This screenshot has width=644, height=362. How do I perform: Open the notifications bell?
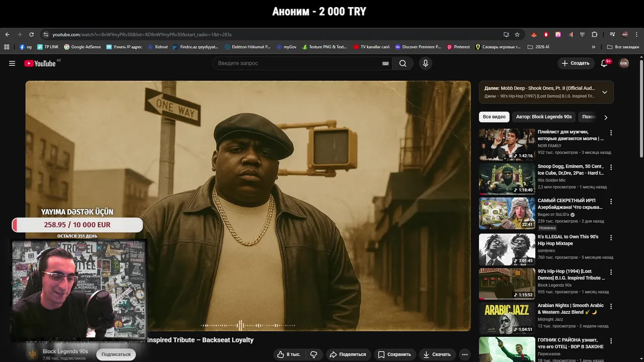tap(604, 63)
